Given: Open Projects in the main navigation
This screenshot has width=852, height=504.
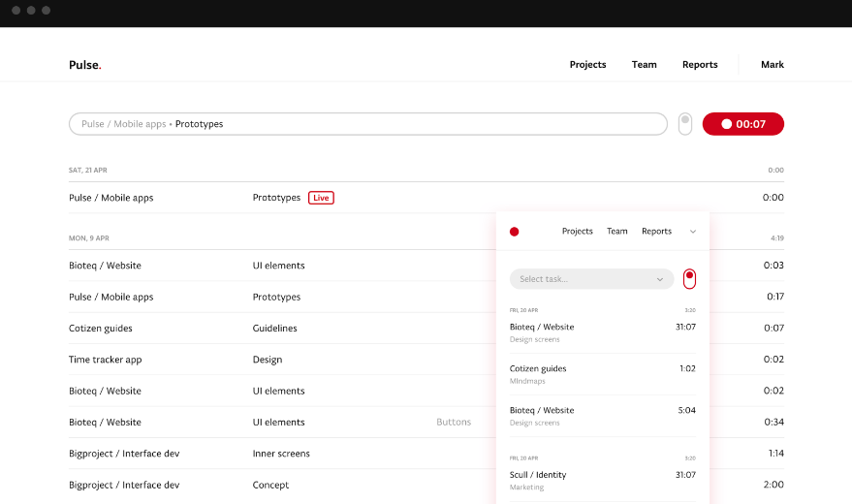Looking at the screenshot, I should coord(587,65).
